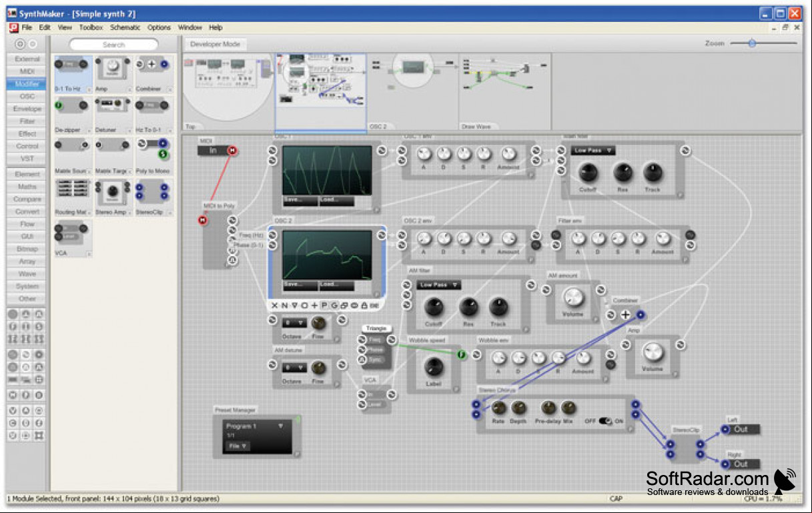Viewport: 812px width, 513px height.
Task: Click the plus symbol on the Combiner module
Action: tap(625, 315)
